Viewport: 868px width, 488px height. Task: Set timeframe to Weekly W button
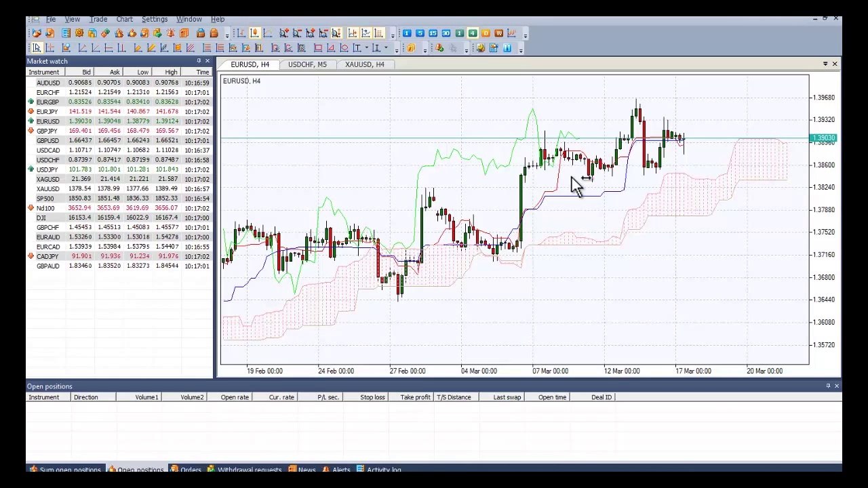tap(499, 33)
